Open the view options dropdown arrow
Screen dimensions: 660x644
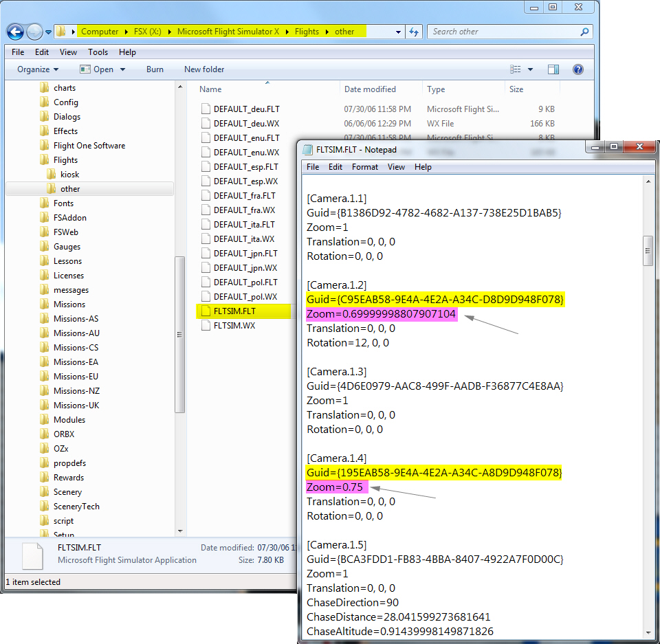click(x=531, y=69)
